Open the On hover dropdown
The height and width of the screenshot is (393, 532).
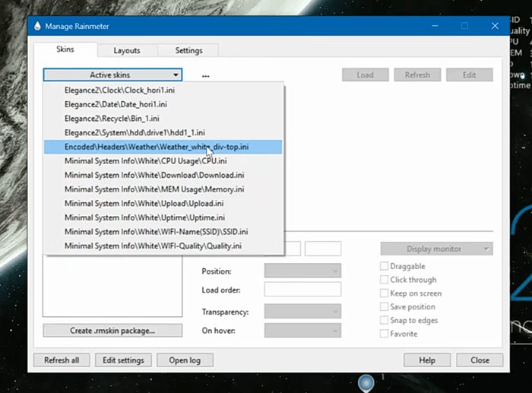tap(302, 330)
